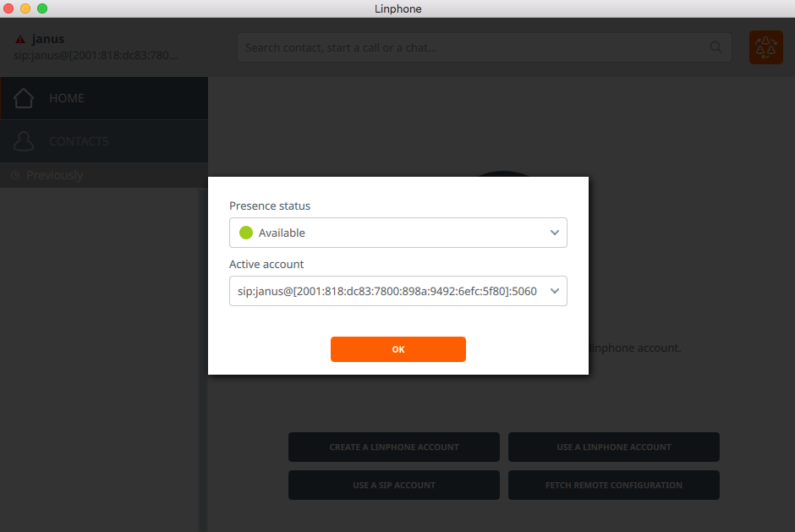The width and height of the screenshot is (795, 532).
Task: Click FETCH REMOTE CONFIGURATION button
Action: pos(613,485)
